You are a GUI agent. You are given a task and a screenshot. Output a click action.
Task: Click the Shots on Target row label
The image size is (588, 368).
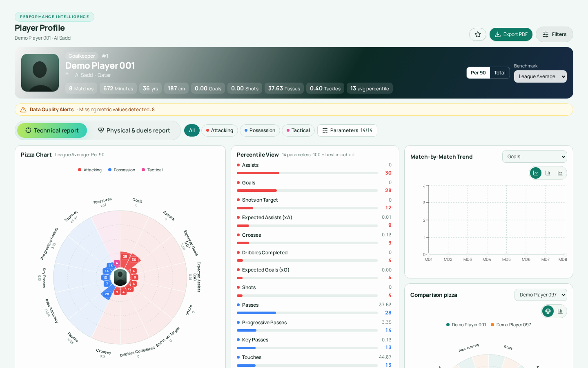tap(260, 200)
